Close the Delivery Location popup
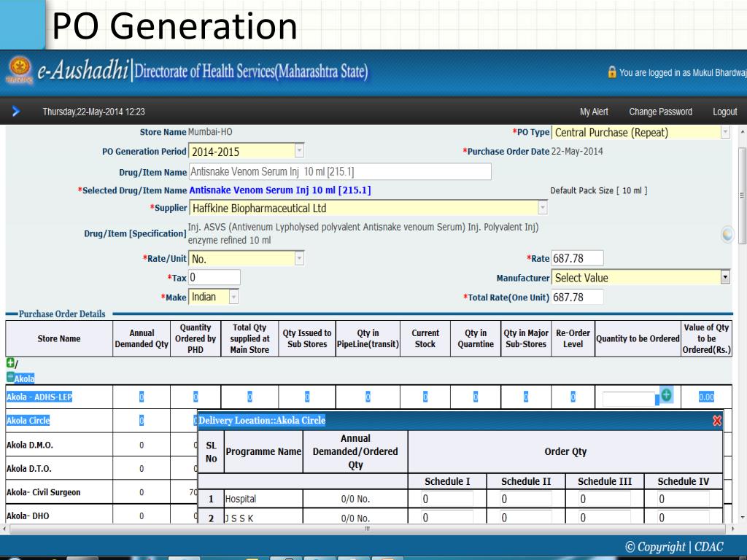This screenshot has height=560, width=747. [x=716, y=421]
